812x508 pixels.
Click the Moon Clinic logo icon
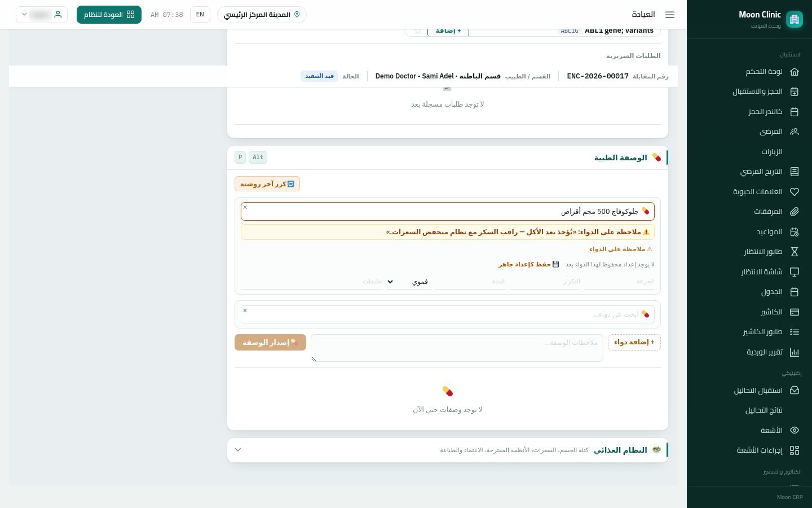click(794, 19)
